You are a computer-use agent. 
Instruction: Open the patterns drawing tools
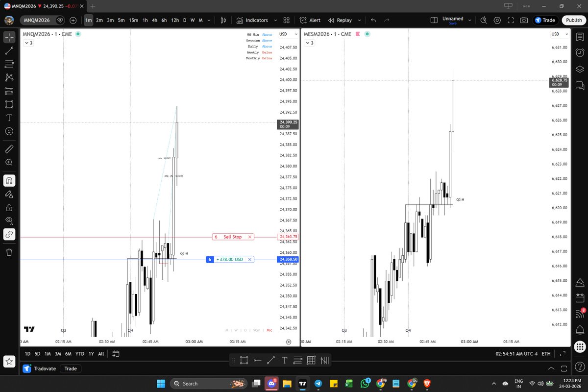[x=9, y=77]
